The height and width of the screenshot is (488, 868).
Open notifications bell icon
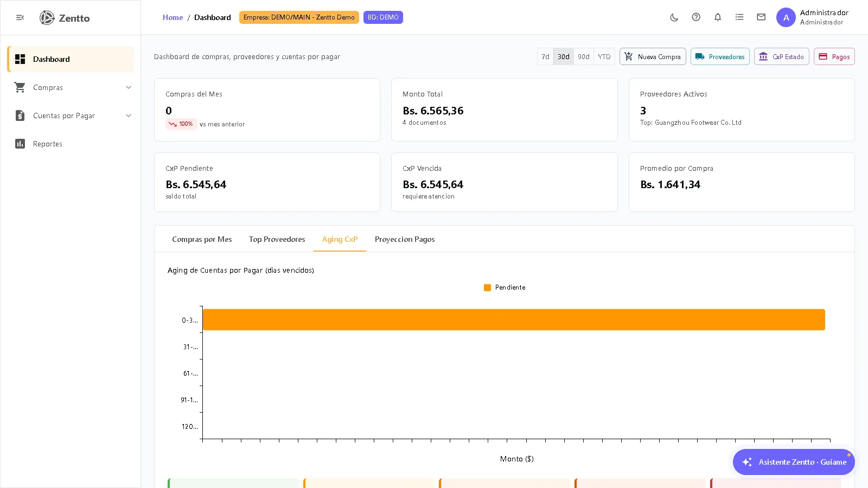tap(718, 17)
